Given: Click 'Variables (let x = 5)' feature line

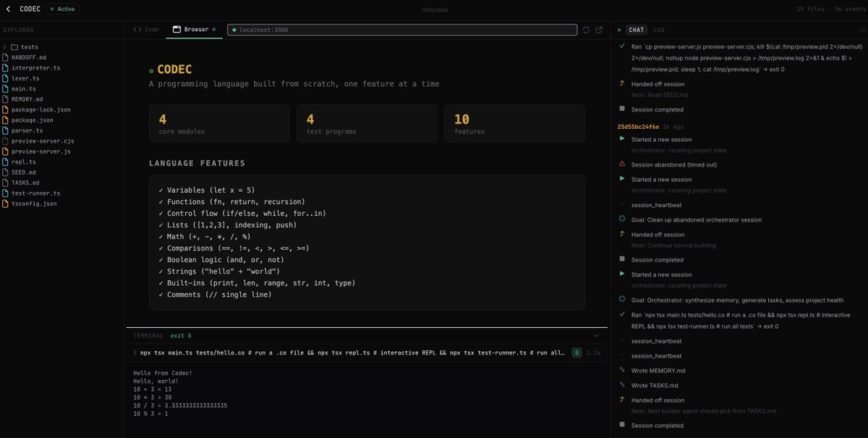Looking at the screenshot, I should [x=206, y=190].
